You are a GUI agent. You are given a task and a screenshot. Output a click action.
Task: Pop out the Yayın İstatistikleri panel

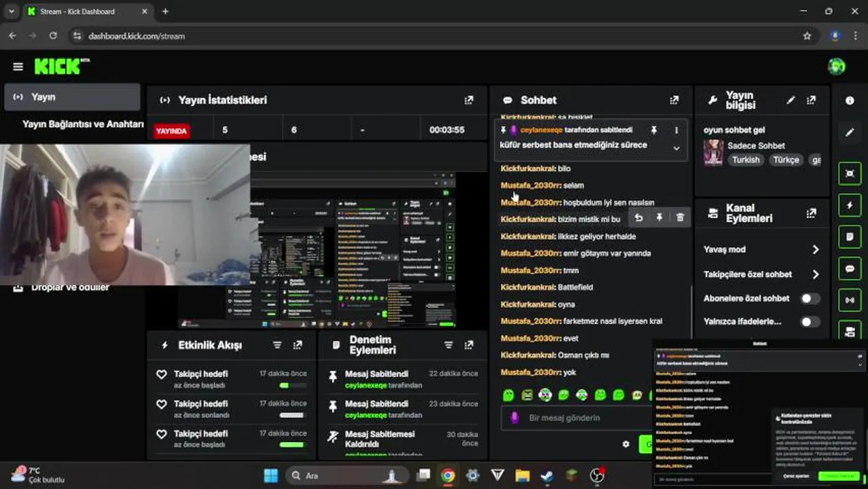point(469,100)
